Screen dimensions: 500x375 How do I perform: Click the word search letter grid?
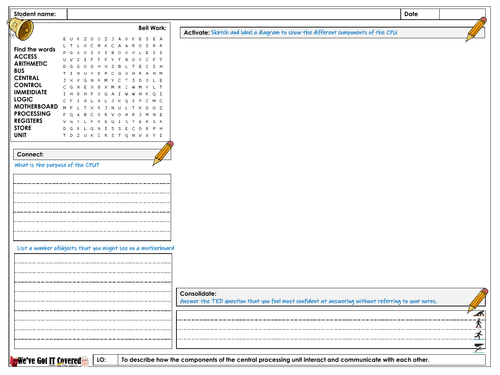click(113, 87)
